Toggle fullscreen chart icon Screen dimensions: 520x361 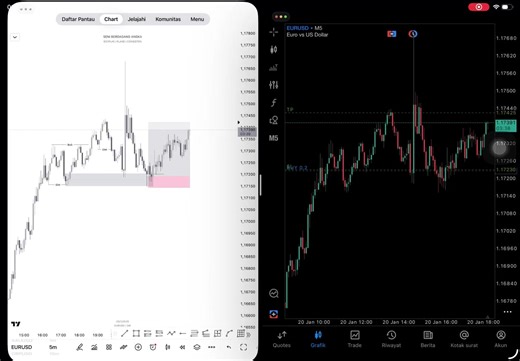(x=244, y=347)
